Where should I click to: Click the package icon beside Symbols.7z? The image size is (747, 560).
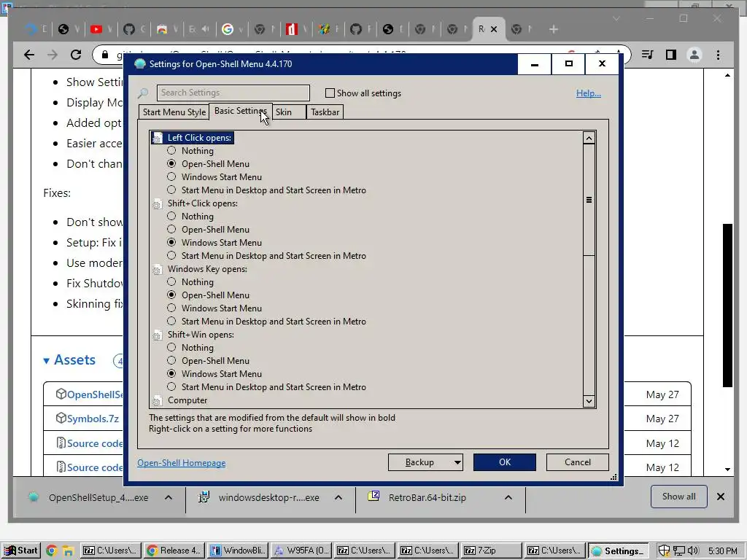(61, 418)
